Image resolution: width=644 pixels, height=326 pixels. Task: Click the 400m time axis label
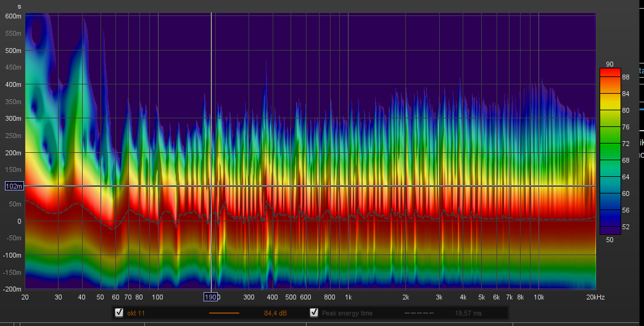click(13, 84)
